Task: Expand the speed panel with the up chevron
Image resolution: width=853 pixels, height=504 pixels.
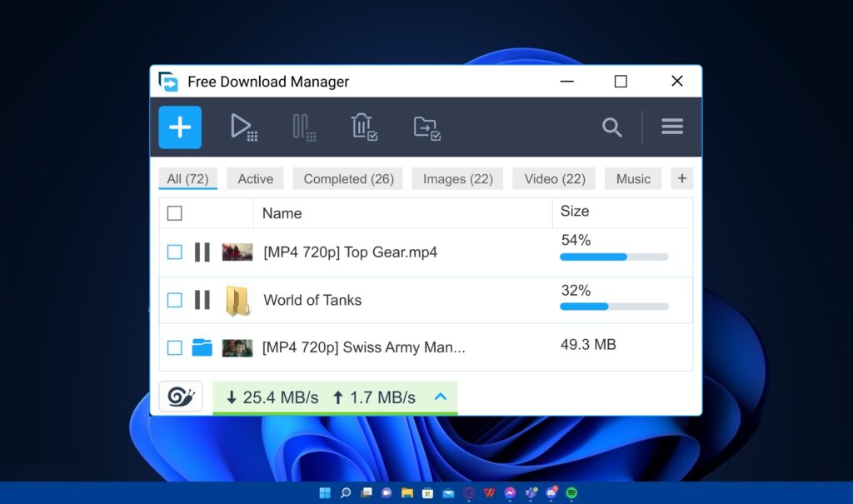Action: tap(441, 397)
